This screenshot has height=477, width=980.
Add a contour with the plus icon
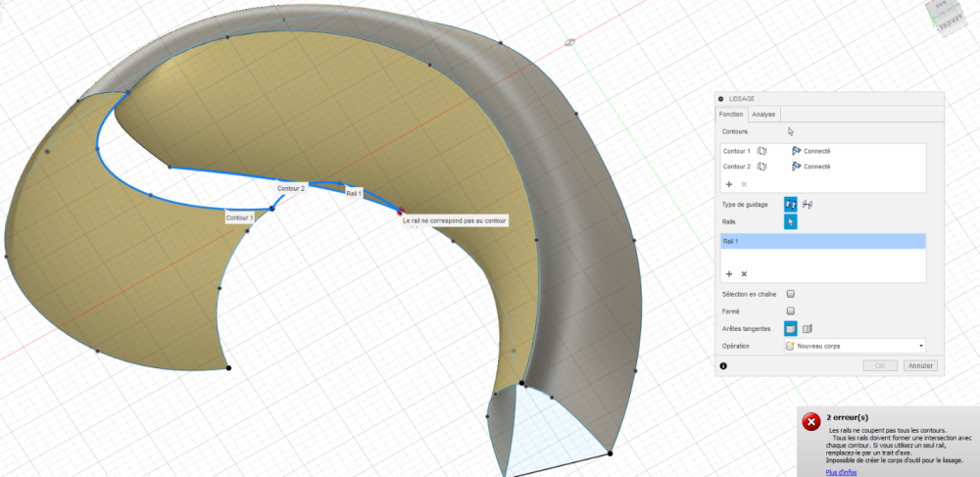(729, 184)
